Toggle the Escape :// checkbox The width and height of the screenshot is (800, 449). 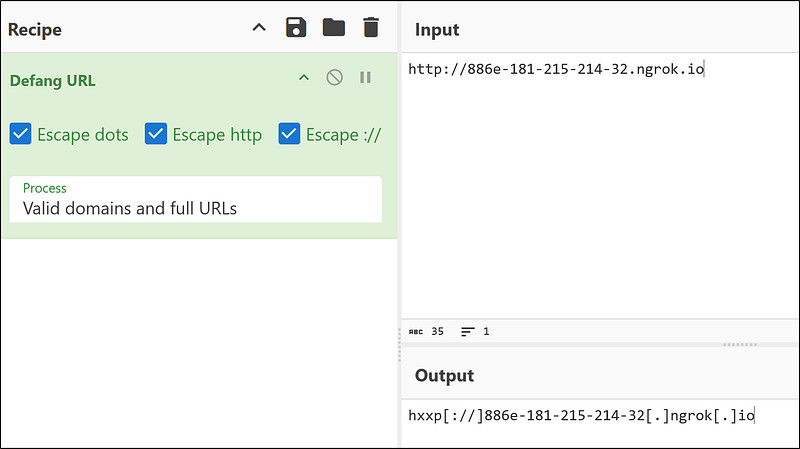(x=289, y=134)
